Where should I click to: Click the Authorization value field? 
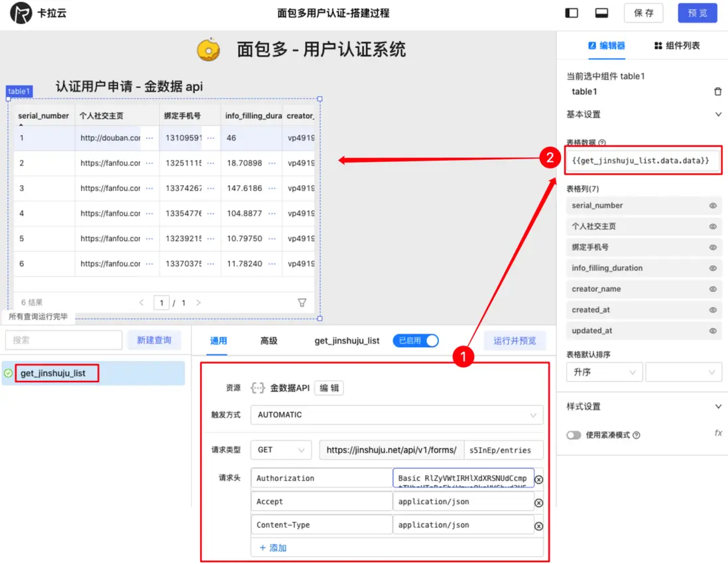click(463, 478)
